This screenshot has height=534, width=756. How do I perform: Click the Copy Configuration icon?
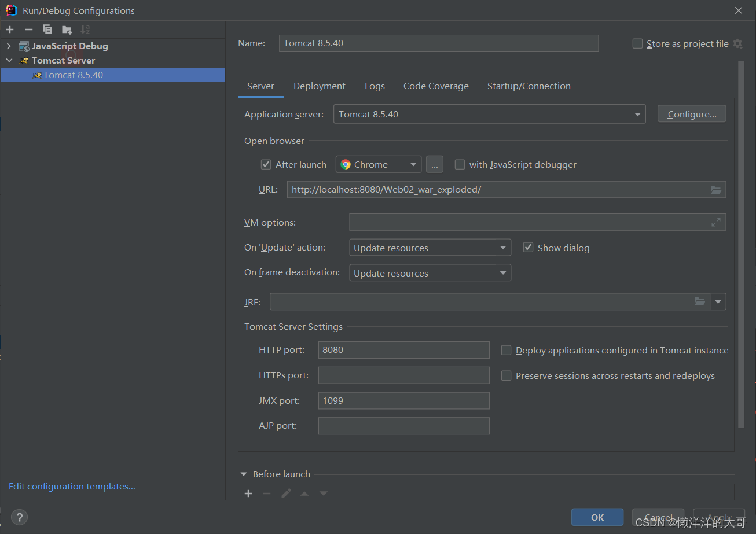pyautogui.click(x=47, y=30)
